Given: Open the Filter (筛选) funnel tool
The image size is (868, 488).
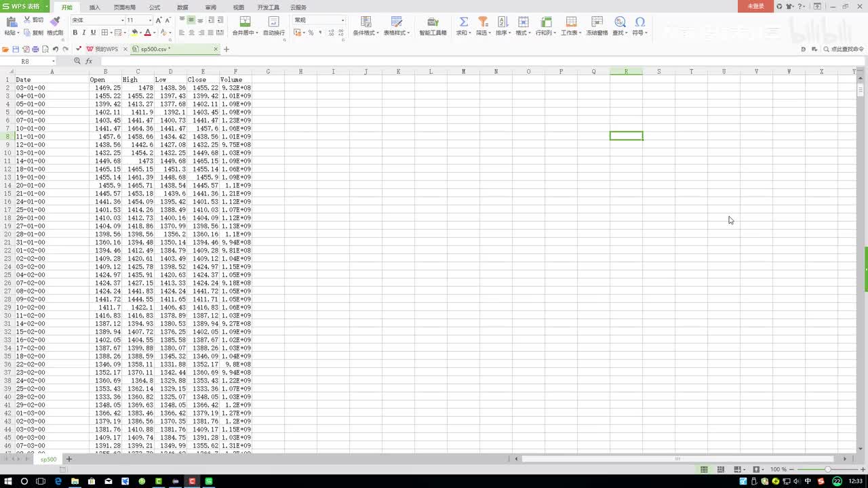Looking at the screenshot, I should [x=483, y=26].
